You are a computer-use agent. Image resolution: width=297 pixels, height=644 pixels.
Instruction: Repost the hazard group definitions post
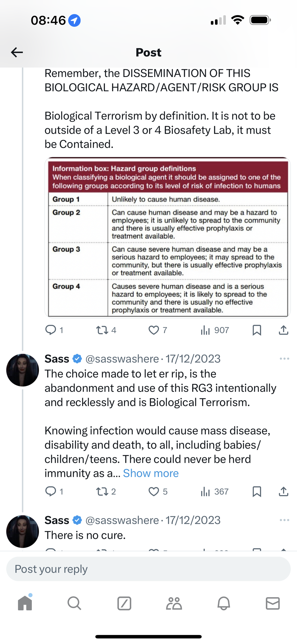click(102, 330)
